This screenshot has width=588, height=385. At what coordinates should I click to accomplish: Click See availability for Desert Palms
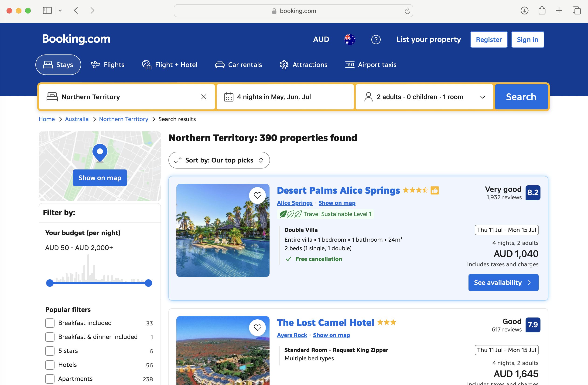pos(503,282)
